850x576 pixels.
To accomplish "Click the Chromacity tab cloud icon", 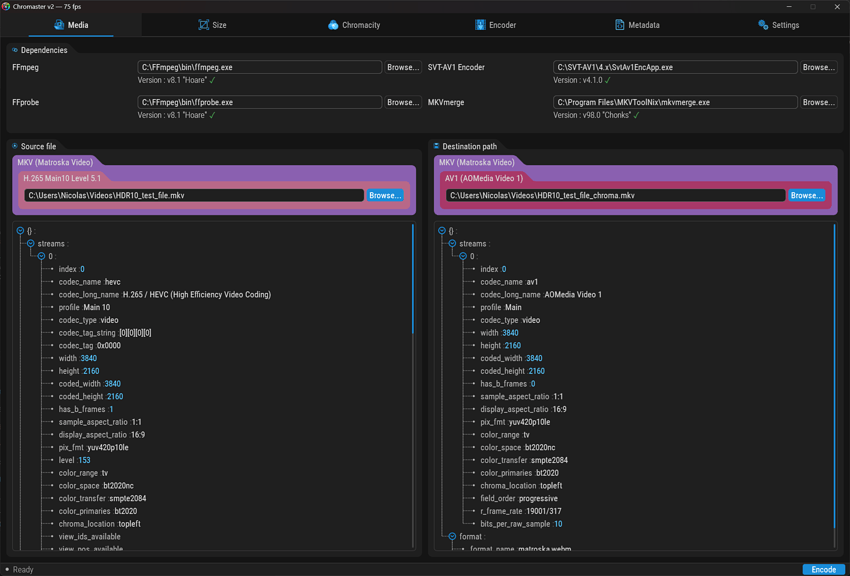I will (x=333, y=25).
